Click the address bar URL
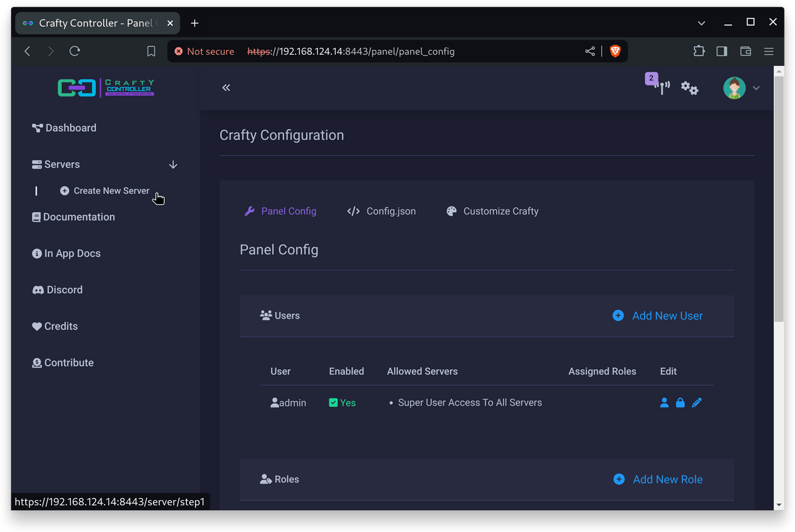Screen dimensions: 795x532 [x=351, y=52]
